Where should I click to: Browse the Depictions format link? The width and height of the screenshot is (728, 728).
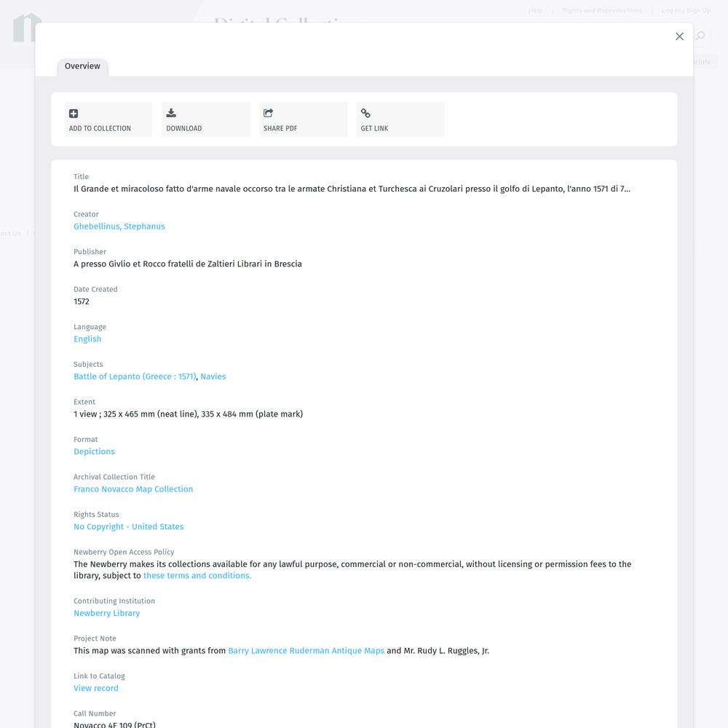(x=94, y=452)
